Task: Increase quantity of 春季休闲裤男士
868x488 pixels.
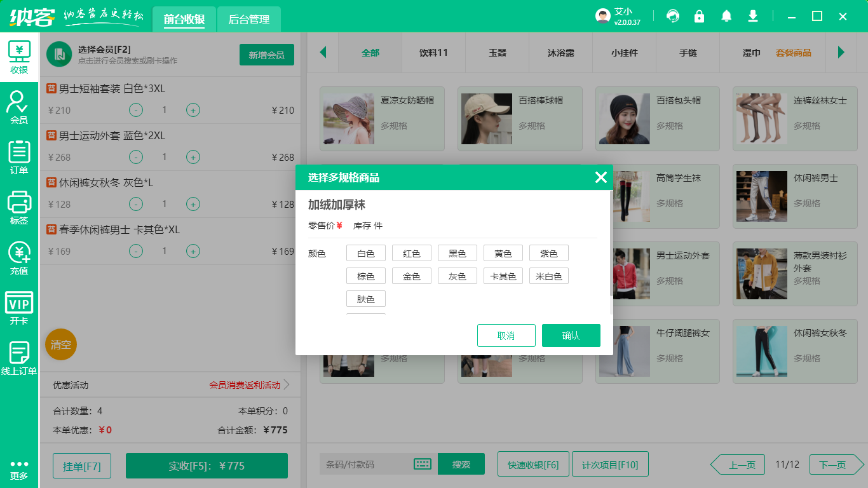Action: tap(193, 251)
